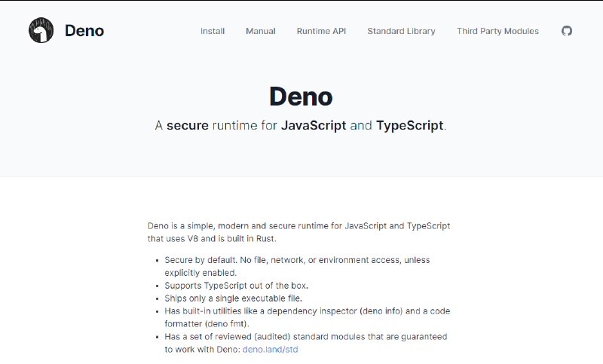Viewport: 603px width, 364px height.
Task: Click the reviewed (audited) standard modules bullet
Action: 306,337
